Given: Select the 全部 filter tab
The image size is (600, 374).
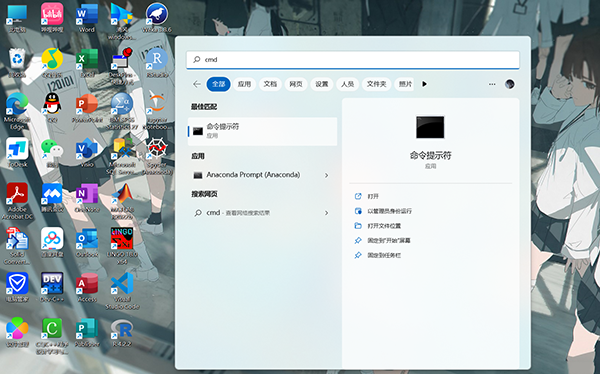Looking at the screenshot, I should (x=218, y=84).
